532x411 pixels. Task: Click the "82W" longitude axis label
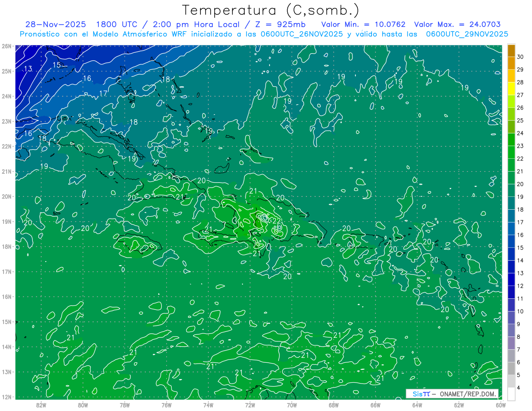(x=41, y=404)
